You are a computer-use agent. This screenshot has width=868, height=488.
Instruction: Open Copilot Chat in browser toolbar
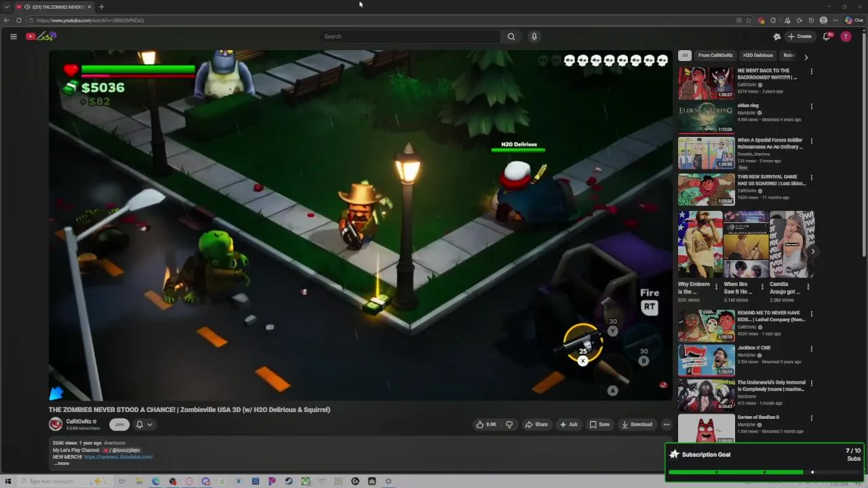pos(854,20)
